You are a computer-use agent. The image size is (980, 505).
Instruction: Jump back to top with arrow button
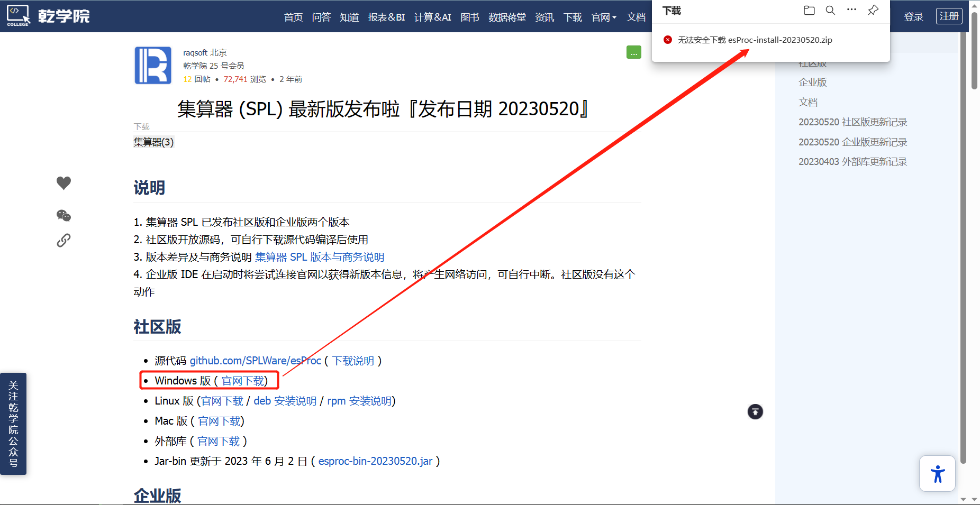[x=755, y=411]
